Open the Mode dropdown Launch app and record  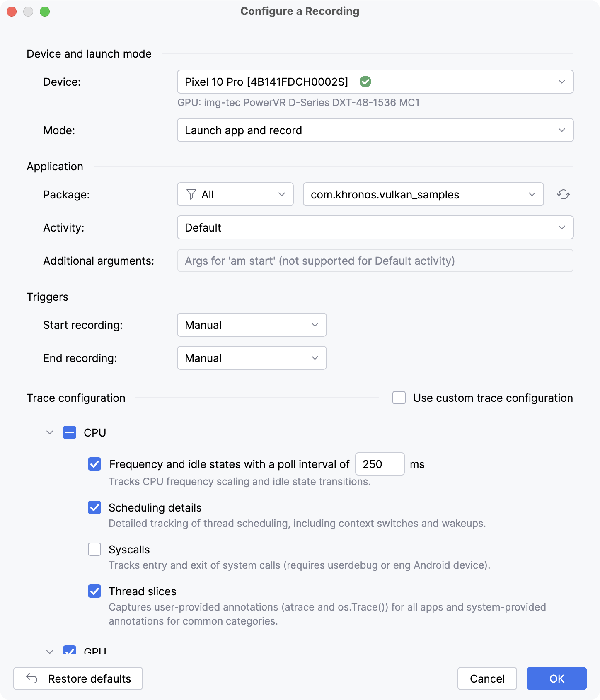pos(375,130)
